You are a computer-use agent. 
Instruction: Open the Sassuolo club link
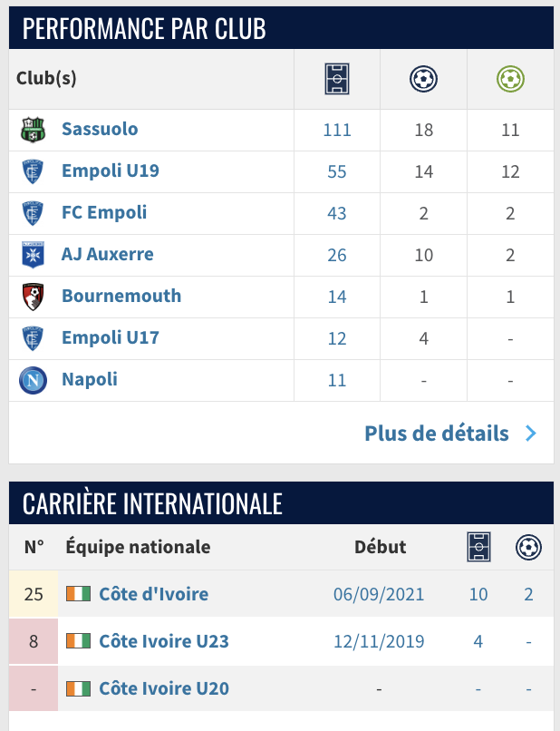point(100,129)
